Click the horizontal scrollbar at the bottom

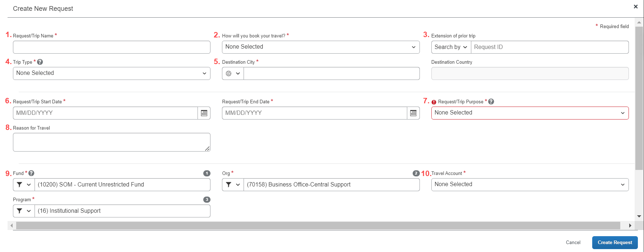click(x=318, y=225)
